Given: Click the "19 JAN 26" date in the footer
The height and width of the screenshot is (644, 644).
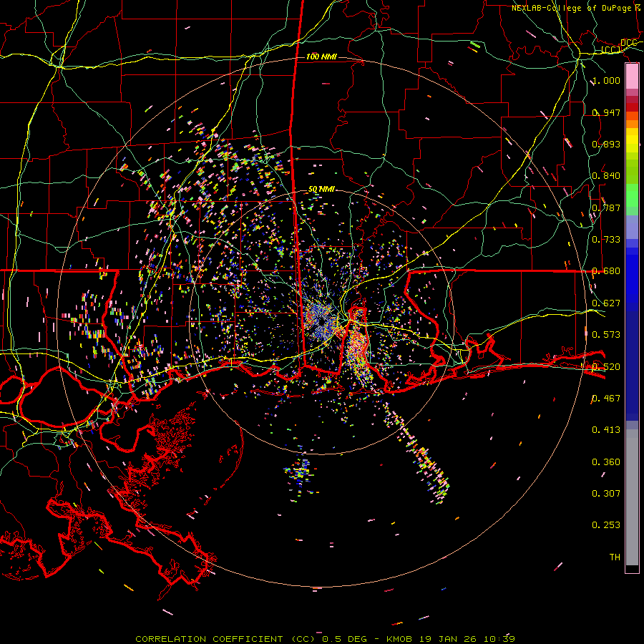Looking at the screenshot, I should tap(447, 639).
